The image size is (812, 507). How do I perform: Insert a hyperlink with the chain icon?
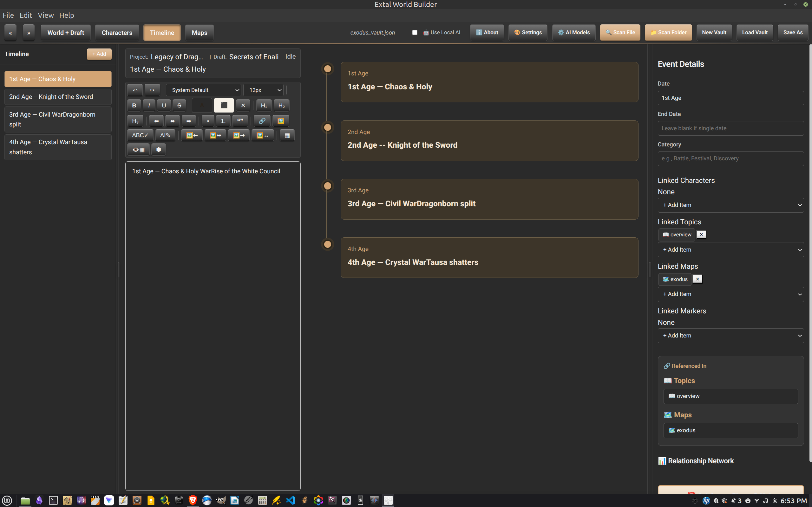[262, 121]
